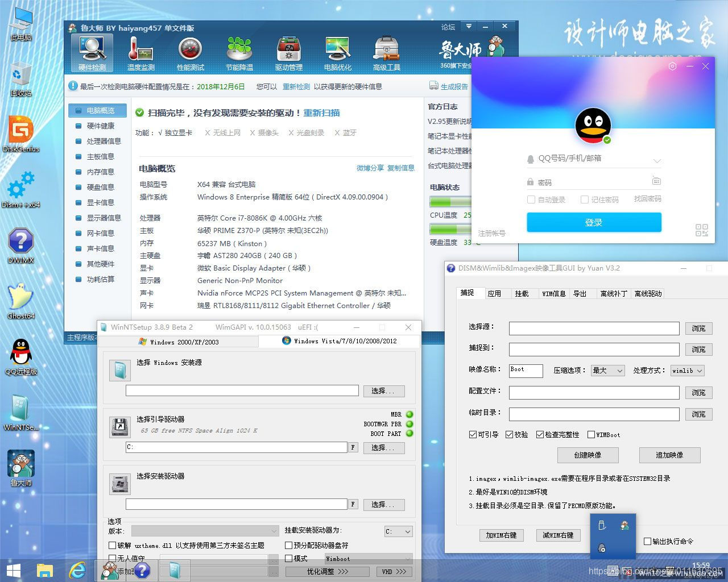
Task: Open Internet Explorer on taskbar
Action: [77, 571]
